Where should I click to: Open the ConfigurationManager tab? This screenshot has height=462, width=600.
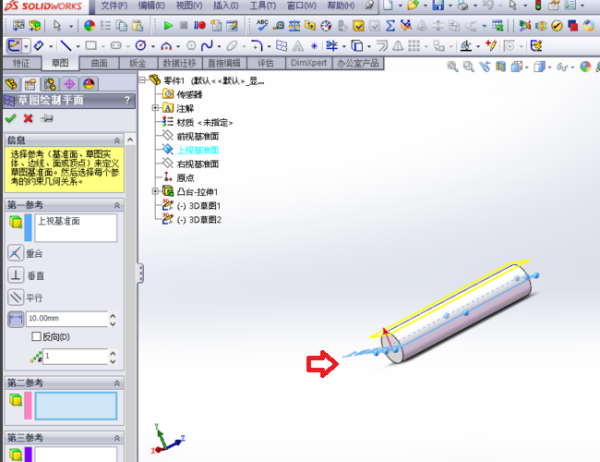(50, 83)
